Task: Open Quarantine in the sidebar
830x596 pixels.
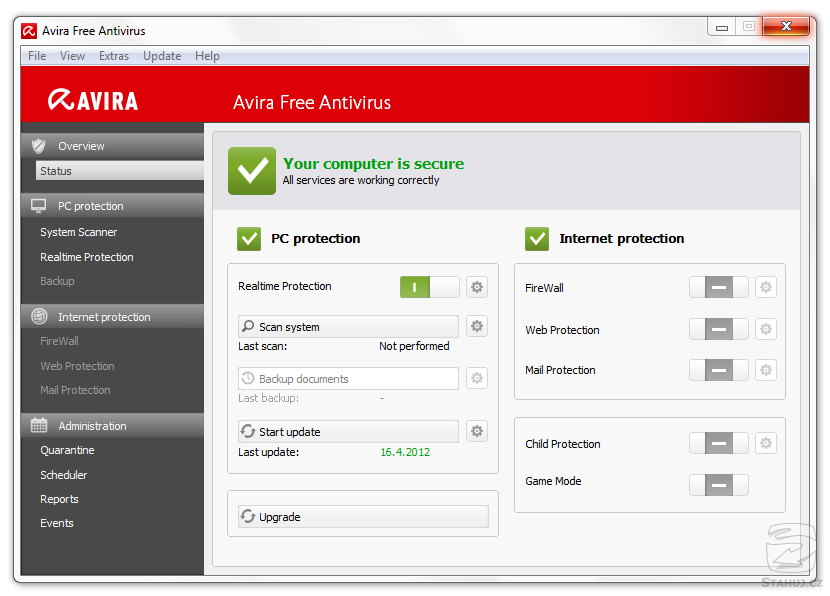Action: click(x=67, y=450)
